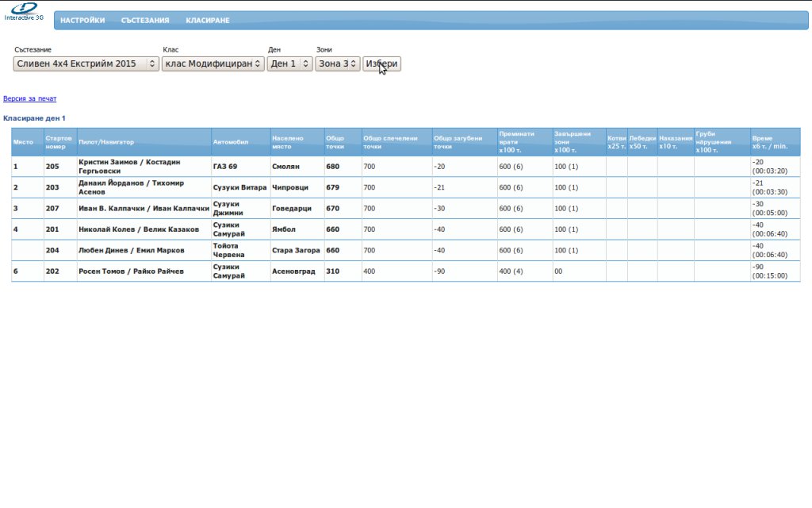Open the Зона 3 zone dropdown

click(x=337, y=63)
